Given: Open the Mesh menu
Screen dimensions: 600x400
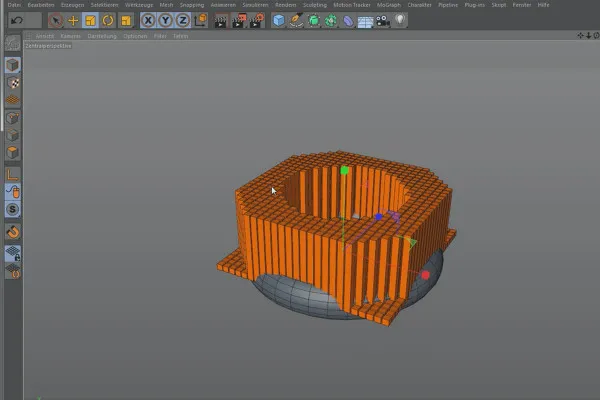Looking at the screenshot, I should (166, 5).
